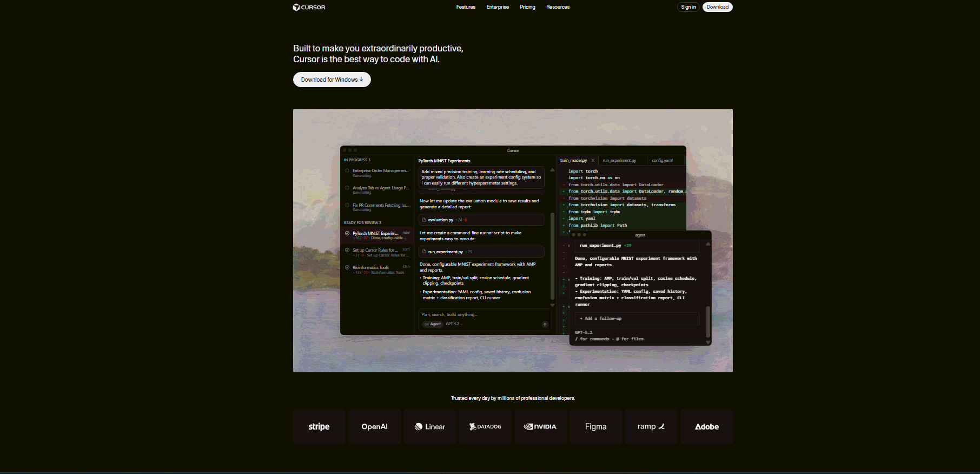Click the Download button in the header

click(x=718, y=7)
